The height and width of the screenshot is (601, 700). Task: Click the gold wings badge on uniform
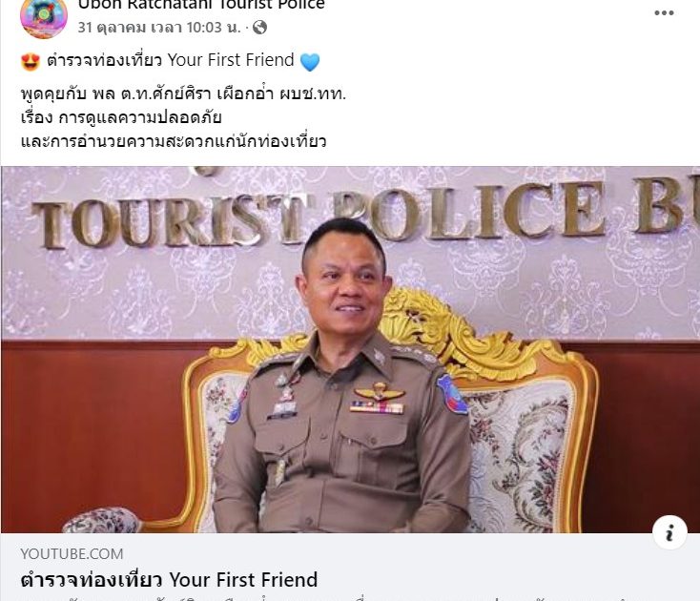click(x=380, y=392)
